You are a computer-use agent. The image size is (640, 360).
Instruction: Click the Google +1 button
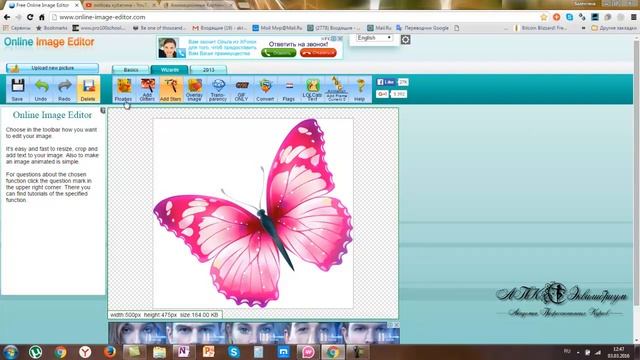pyautogui.click(x=382, y=94)
